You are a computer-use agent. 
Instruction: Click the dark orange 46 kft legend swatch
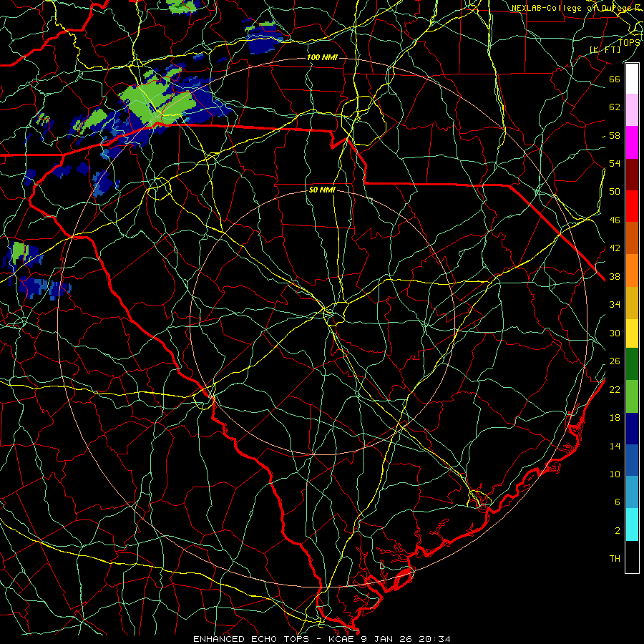(632, 238)
